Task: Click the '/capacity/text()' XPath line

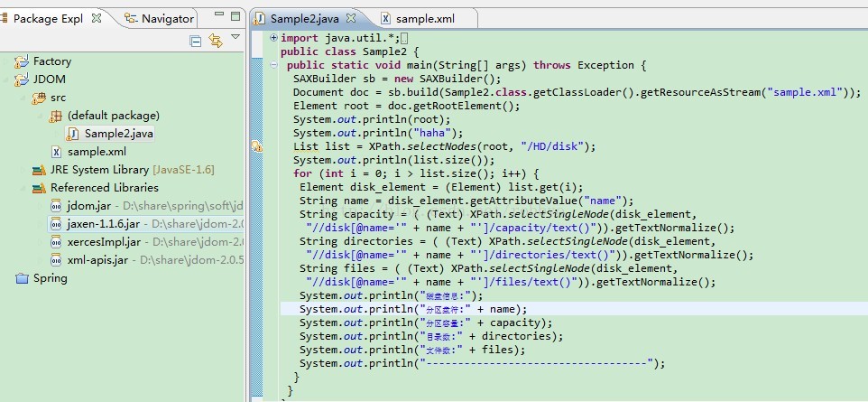Action: (x=521, y=228)
